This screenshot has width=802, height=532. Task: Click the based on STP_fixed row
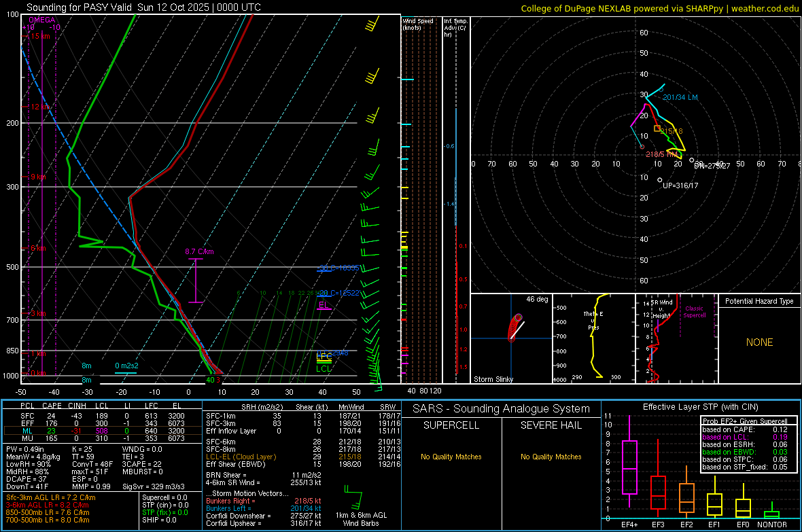point(745,467)
